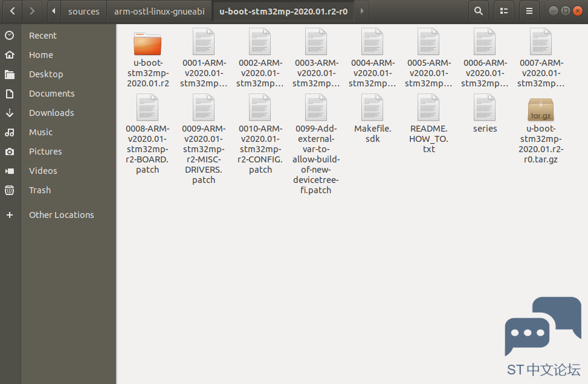This screenshot has height=384, width=588.
Task: Select the 'series' file icon
Action: 485,107
